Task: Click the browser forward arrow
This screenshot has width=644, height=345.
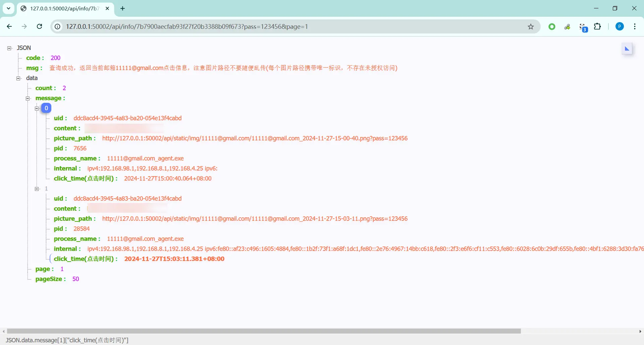Action: [x=24, y=26]
